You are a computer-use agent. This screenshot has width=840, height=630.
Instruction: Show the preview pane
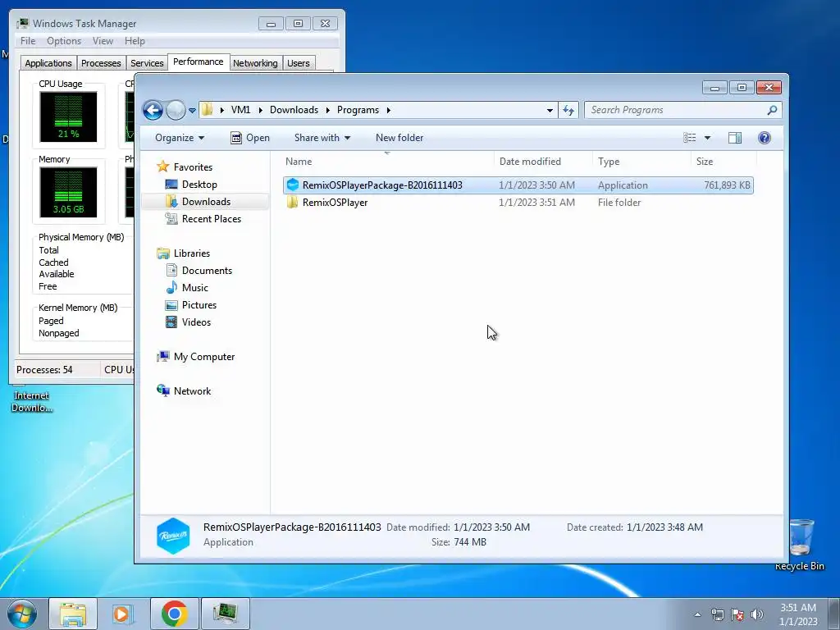[x=735, y=138]
